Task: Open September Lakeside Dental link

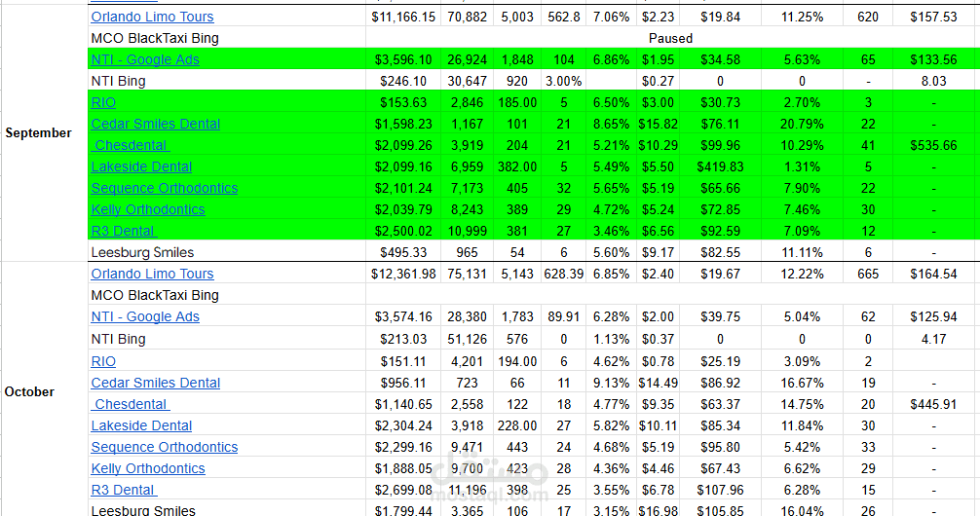Action: click(141, 166)
